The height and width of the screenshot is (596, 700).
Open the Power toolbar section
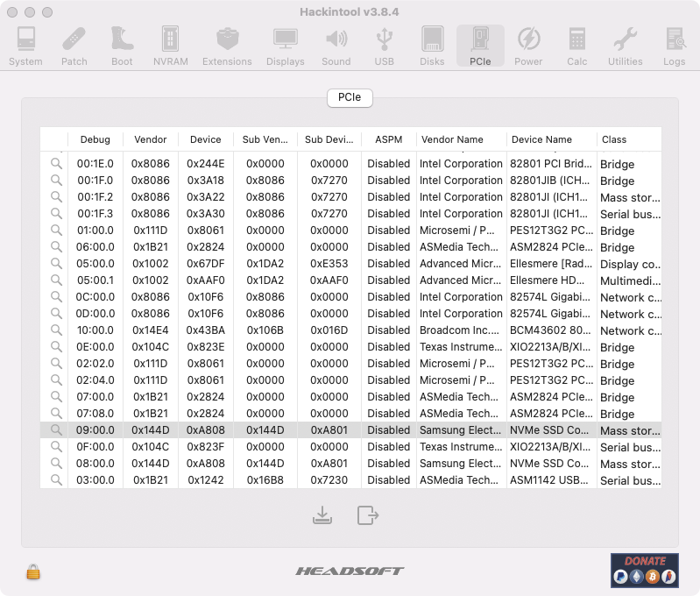(528, 46)
